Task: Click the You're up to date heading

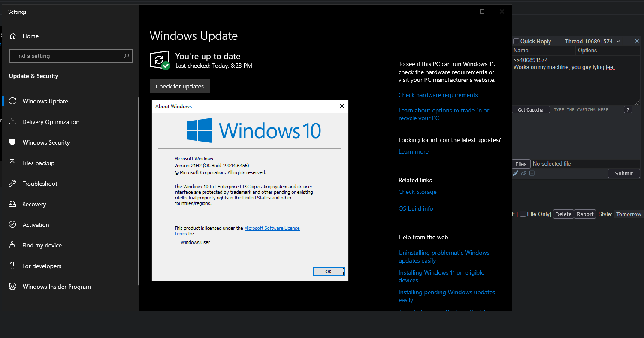Action: [208, 56]
